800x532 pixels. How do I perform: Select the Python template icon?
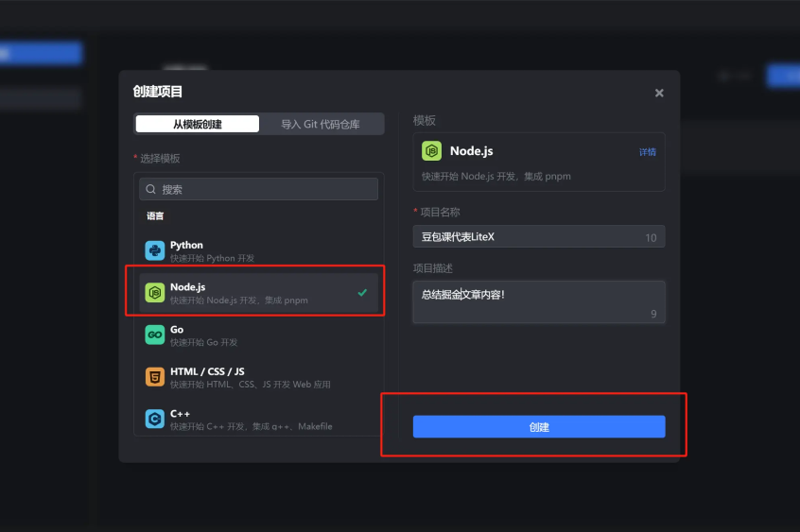click(x=154, y=251)
